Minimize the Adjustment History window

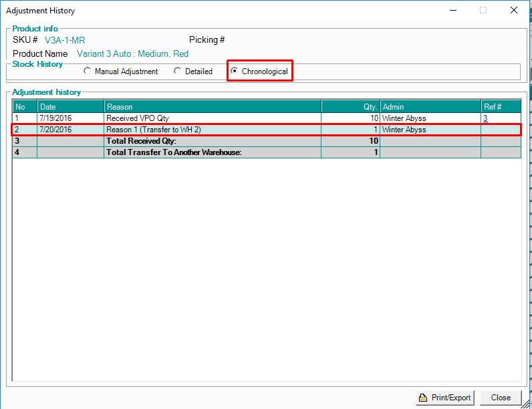tap(453, 10)
